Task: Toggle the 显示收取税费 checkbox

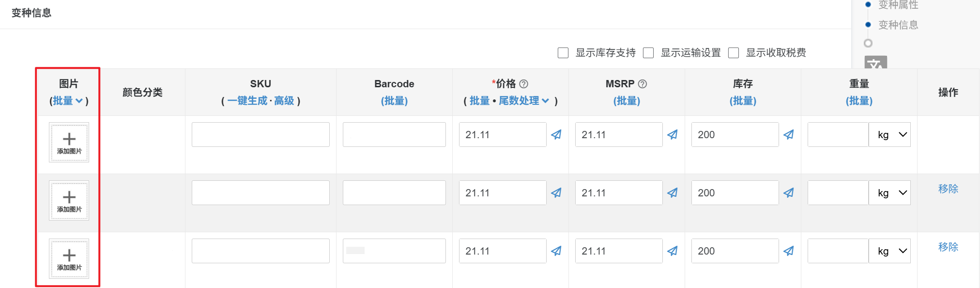Action: 734,53
